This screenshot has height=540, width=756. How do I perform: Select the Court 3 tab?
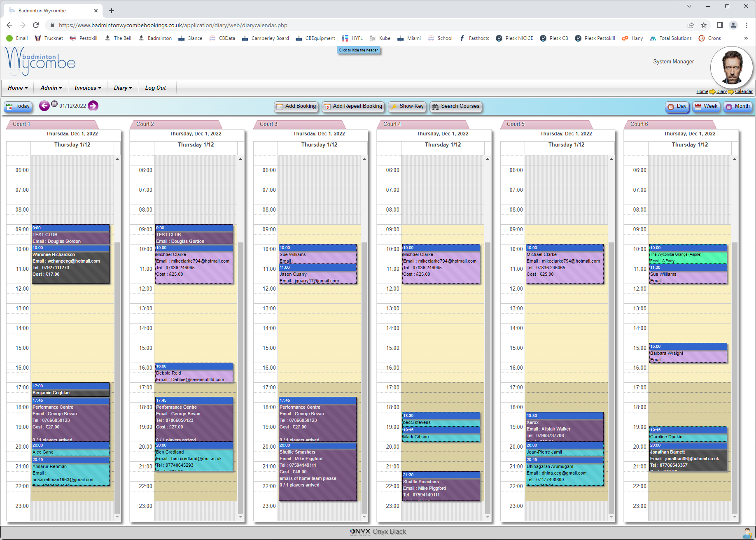click(269, 124)
